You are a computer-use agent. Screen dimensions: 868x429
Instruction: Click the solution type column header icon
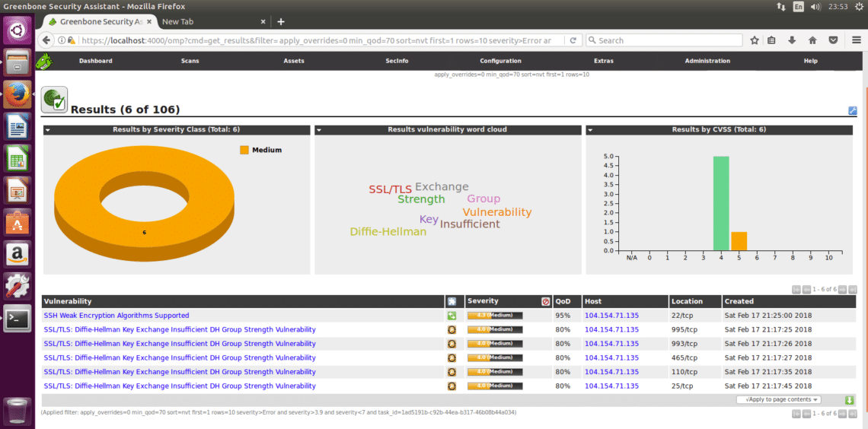pyautogui.click(x=452, y=301)
